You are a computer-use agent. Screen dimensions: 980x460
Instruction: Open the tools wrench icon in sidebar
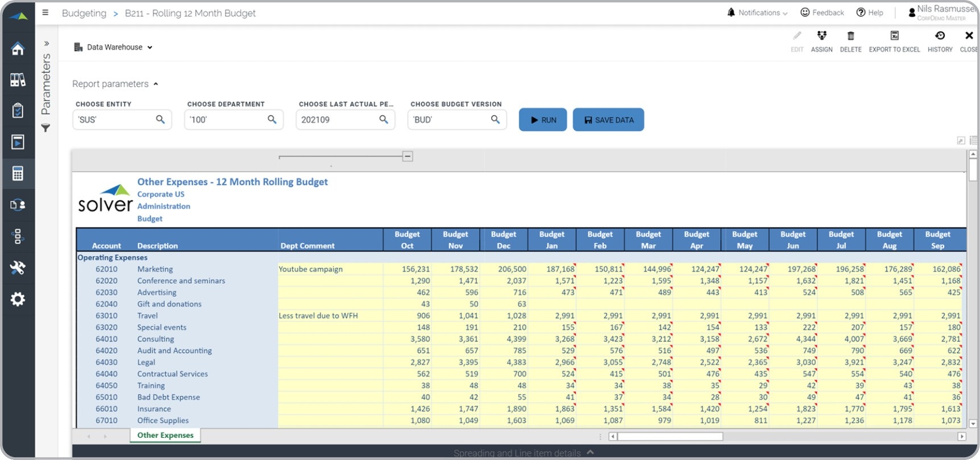click(x=18, y=268)
